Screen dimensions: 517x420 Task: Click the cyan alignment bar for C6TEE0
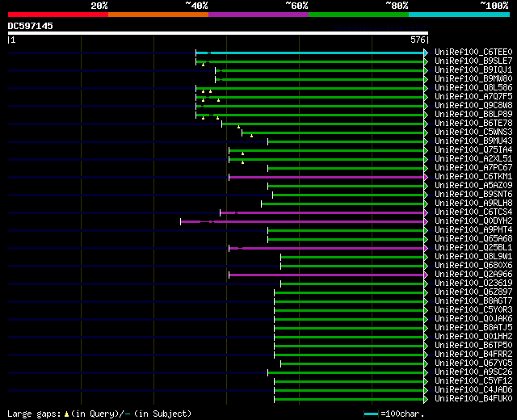[310, 52]
